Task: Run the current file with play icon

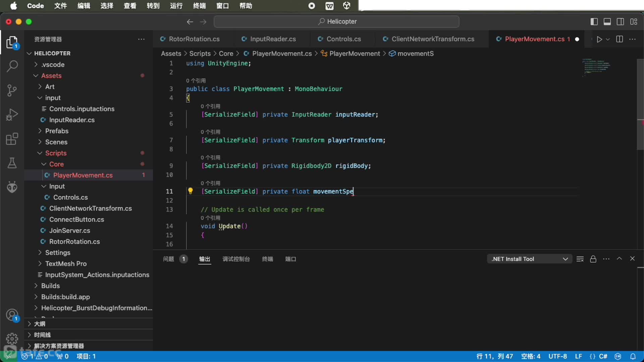Action: click(599, 39)
